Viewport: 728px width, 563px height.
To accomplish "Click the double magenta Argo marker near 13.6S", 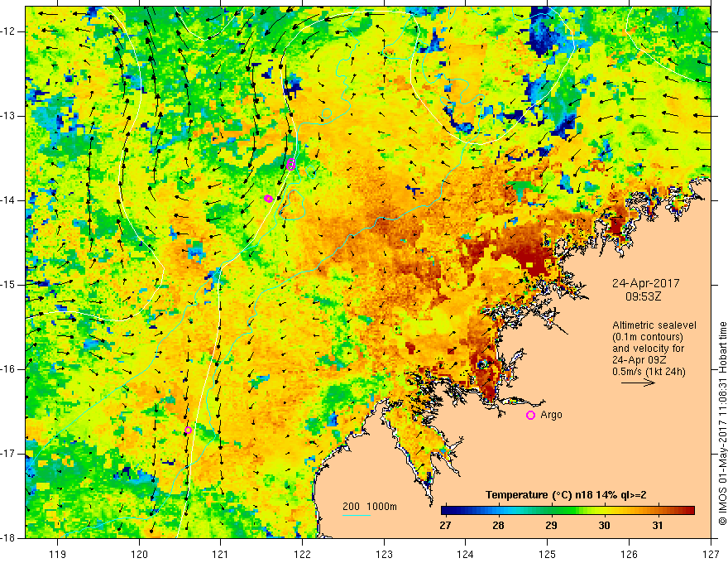I will [x=290, y=164].
